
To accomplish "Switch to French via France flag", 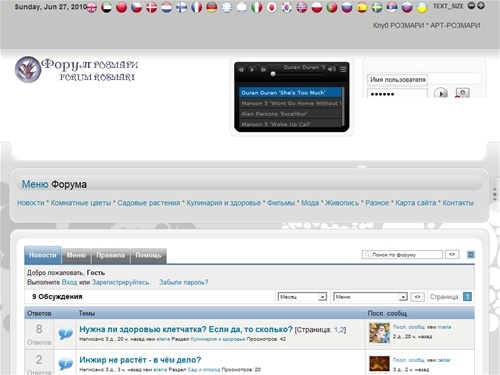I will click(x=197, y=7).
